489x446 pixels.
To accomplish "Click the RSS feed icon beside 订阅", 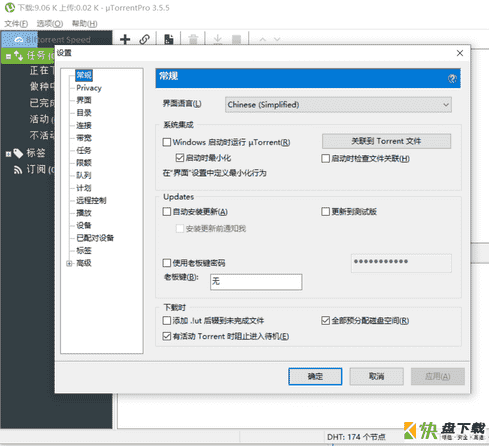I will [18, 170].
